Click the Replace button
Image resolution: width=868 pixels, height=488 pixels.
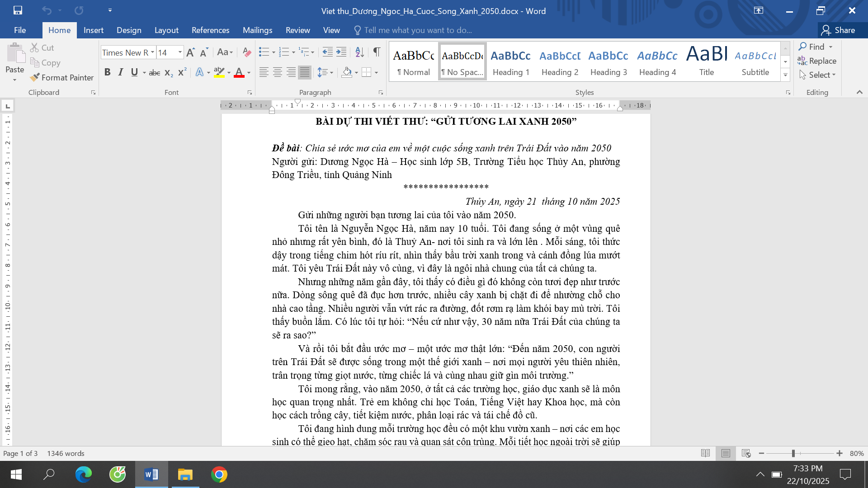tap(817, 61)
